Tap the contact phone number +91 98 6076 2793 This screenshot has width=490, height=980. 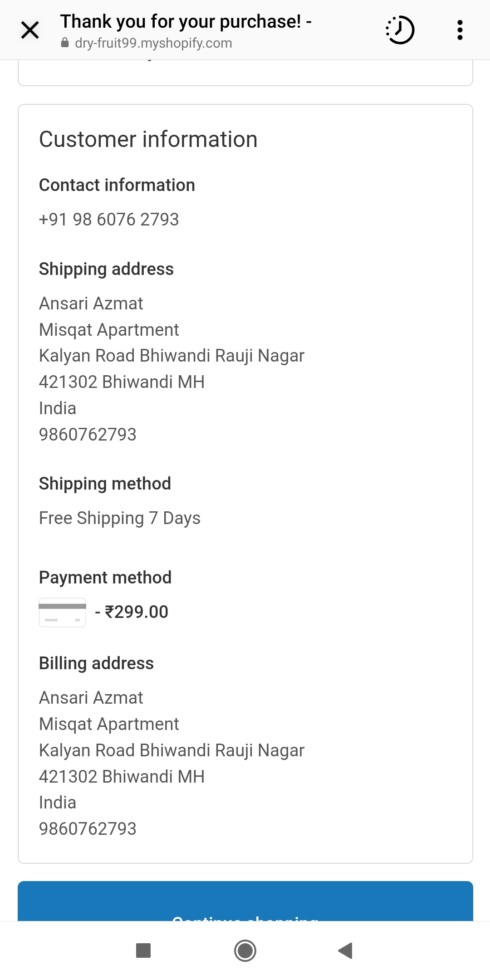(109, 220)
